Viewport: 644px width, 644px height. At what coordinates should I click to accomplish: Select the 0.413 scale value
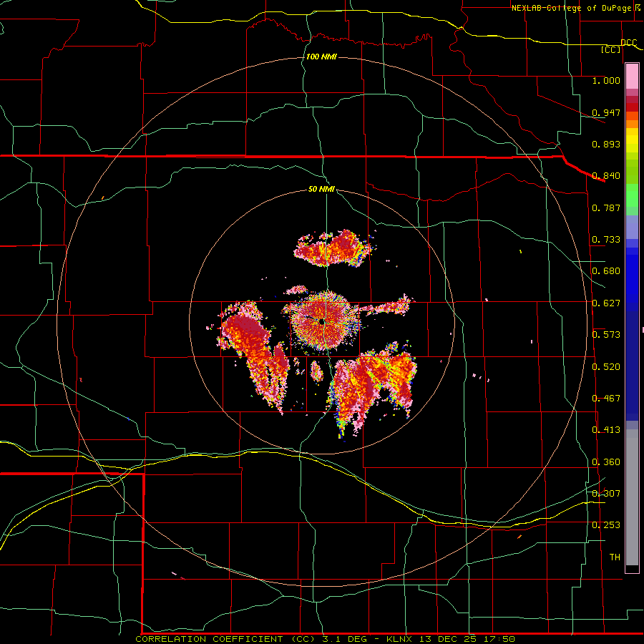(606, 430)
